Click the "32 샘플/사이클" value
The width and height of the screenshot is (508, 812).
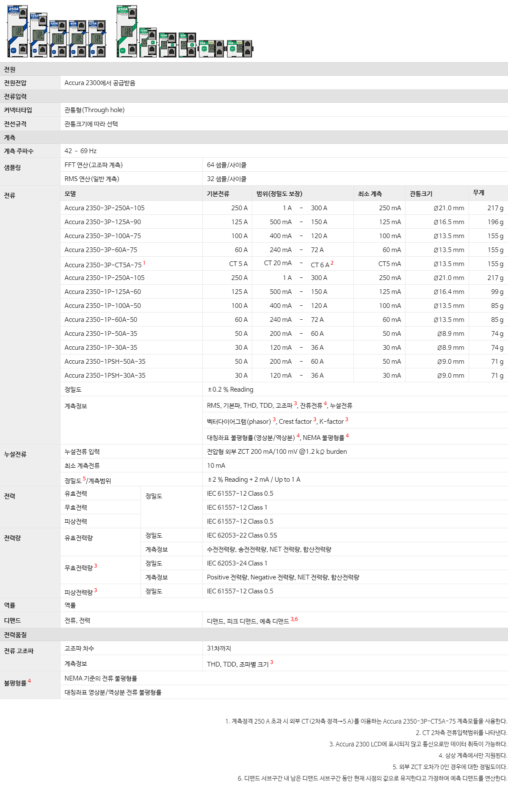pos(226,179)
